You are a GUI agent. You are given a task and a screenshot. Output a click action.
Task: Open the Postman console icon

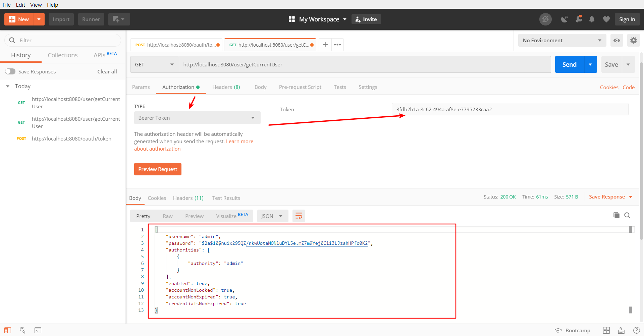38,330
